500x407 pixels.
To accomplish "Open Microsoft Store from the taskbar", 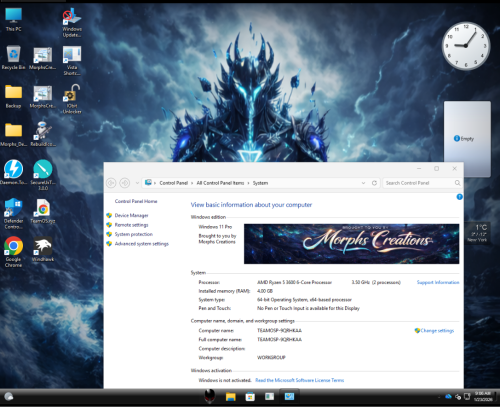I will (250, 397).
